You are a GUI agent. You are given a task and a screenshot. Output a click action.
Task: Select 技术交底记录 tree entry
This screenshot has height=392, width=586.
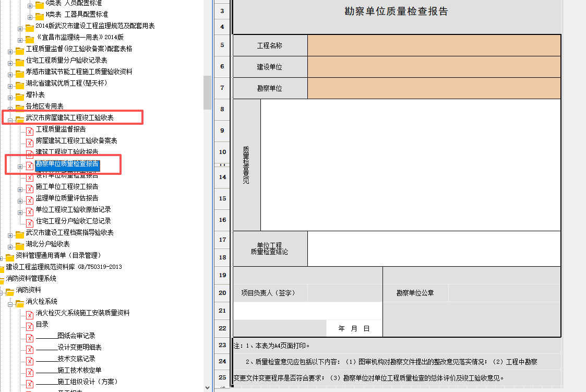click(x=76, y=359)
